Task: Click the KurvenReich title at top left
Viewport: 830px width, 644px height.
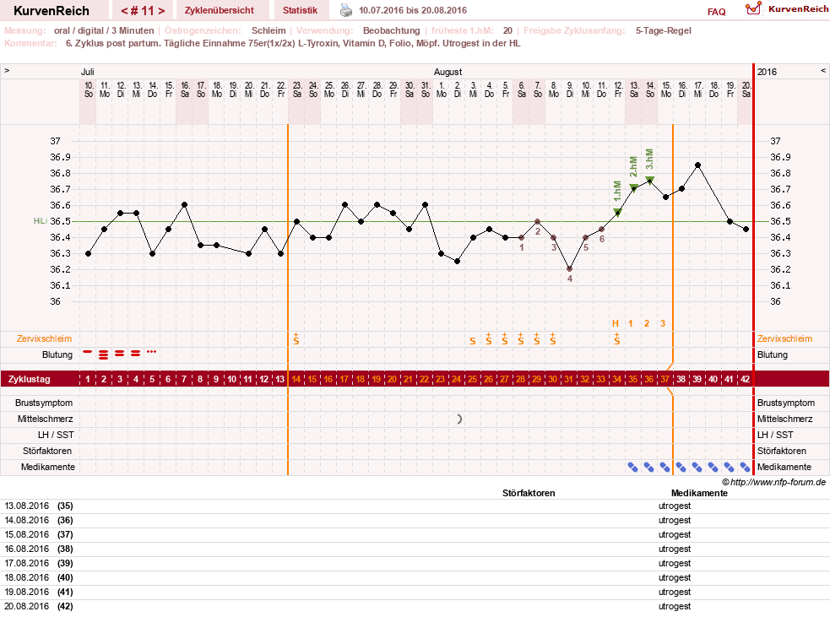Action: point(52,11)
